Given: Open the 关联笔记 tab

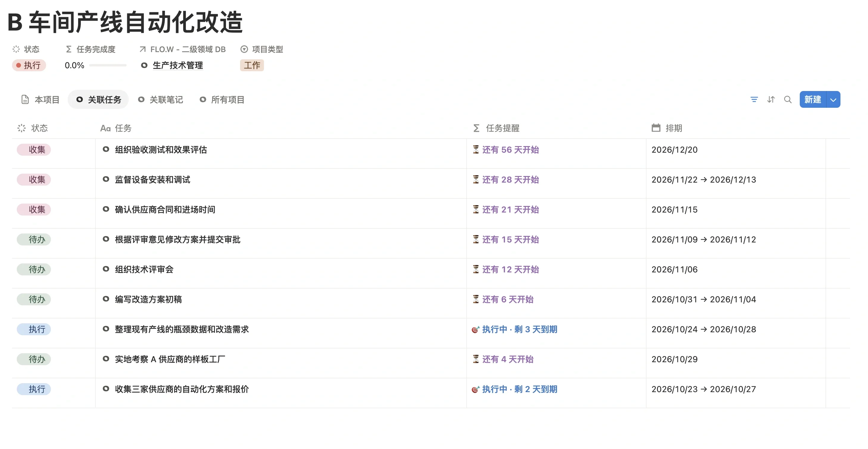Looking at the screenshot, I should (160, 99).
